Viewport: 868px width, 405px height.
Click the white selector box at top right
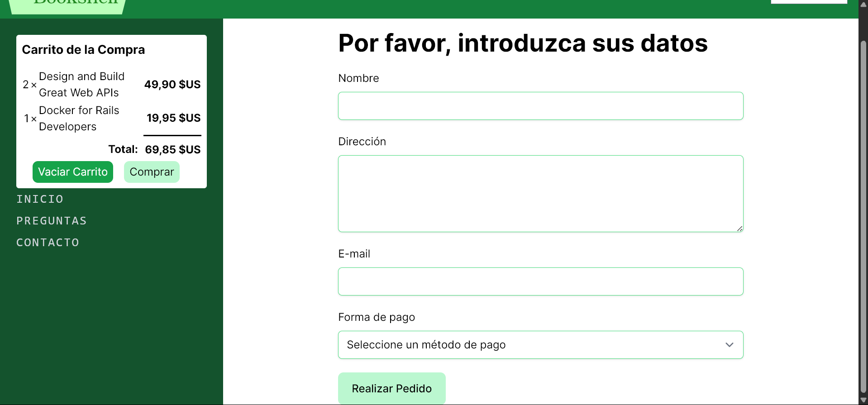809,1
